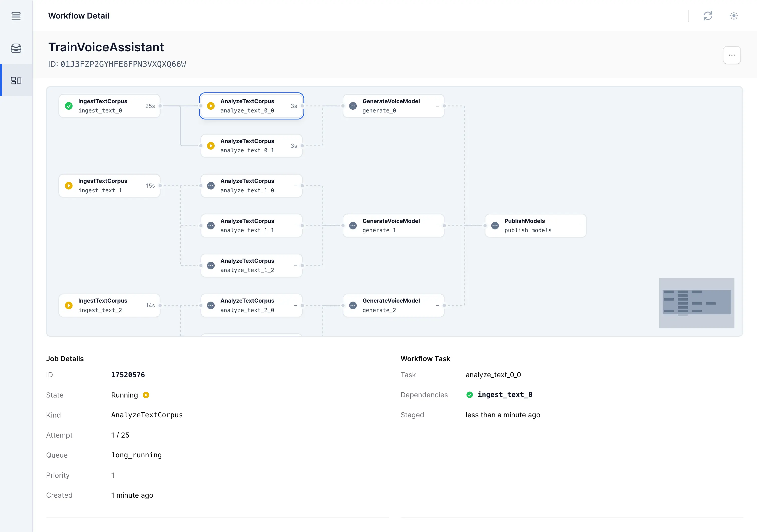Click the sidebar workflow grid/layout icon
The image size is (757, 532).
pos(16,80)
